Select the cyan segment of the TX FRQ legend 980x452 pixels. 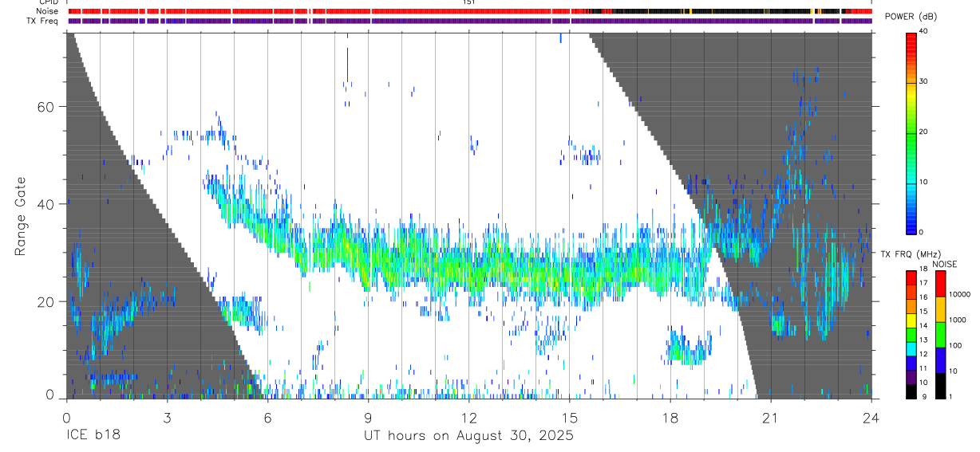click(x=911, y=349)
